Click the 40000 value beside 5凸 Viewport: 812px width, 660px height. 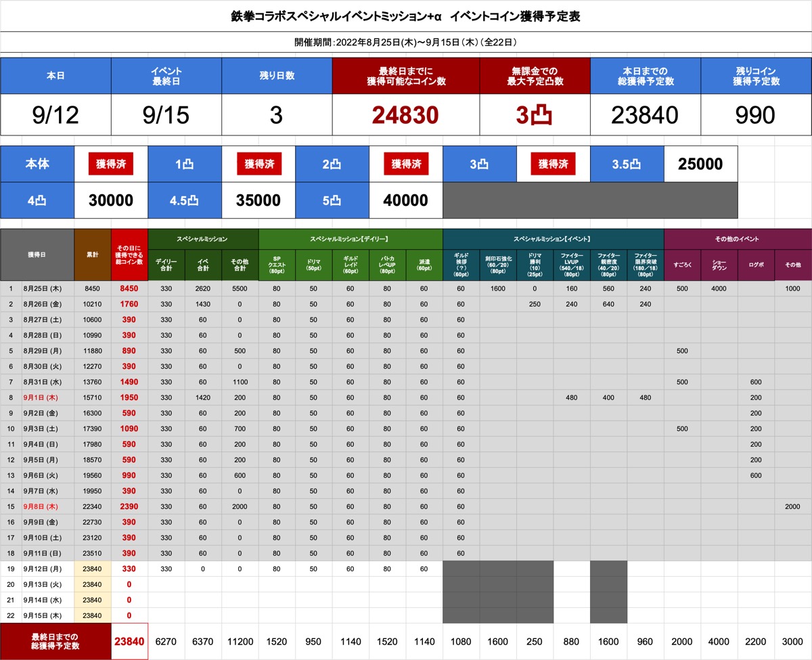[405, 200]
